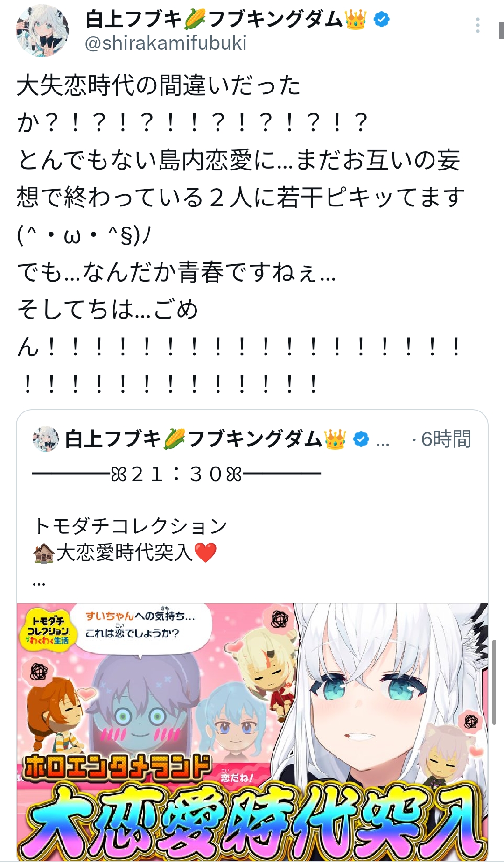Tap the crown emoji in display name

(356, 20)
